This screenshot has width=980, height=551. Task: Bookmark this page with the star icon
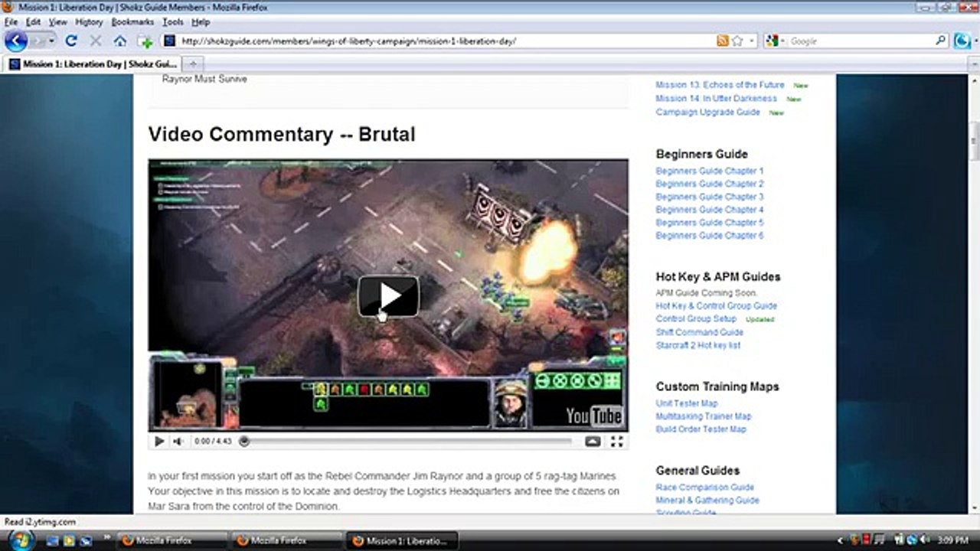[737, 41]
